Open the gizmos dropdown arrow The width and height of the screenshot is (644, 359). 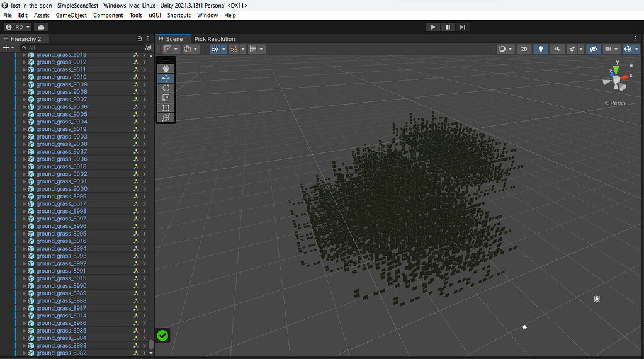pos(636,49)
